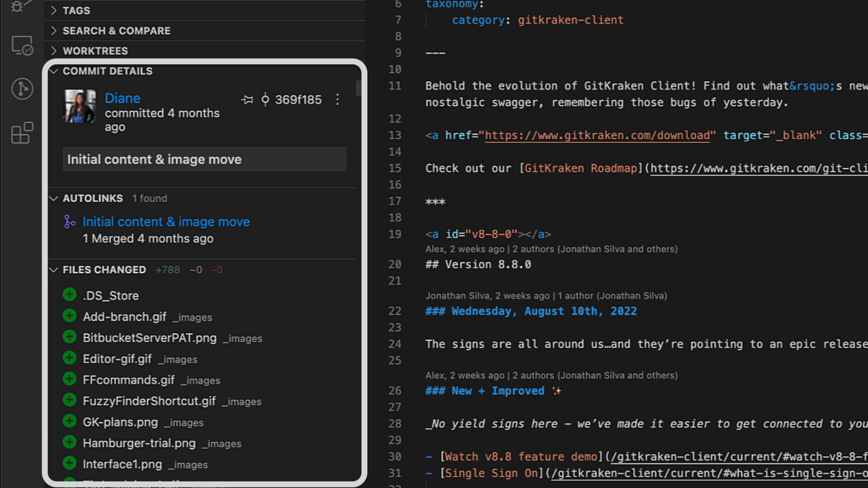Open the GitLens activity bar icon
Screen dimensions: 868x488
pos(22,89)
